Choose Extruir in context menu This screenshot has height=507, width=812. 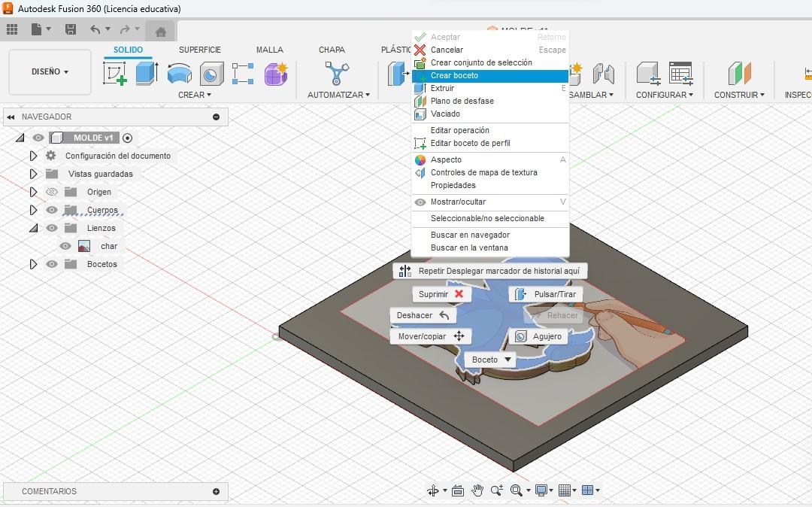tap(490, 89)
